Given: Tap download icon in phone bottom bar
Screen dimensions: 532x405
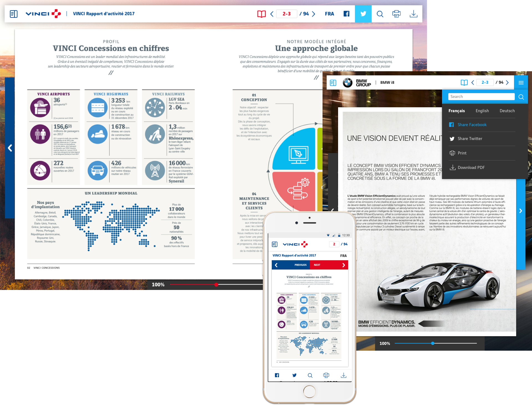Looking at the screenshot, I should 344,375.
